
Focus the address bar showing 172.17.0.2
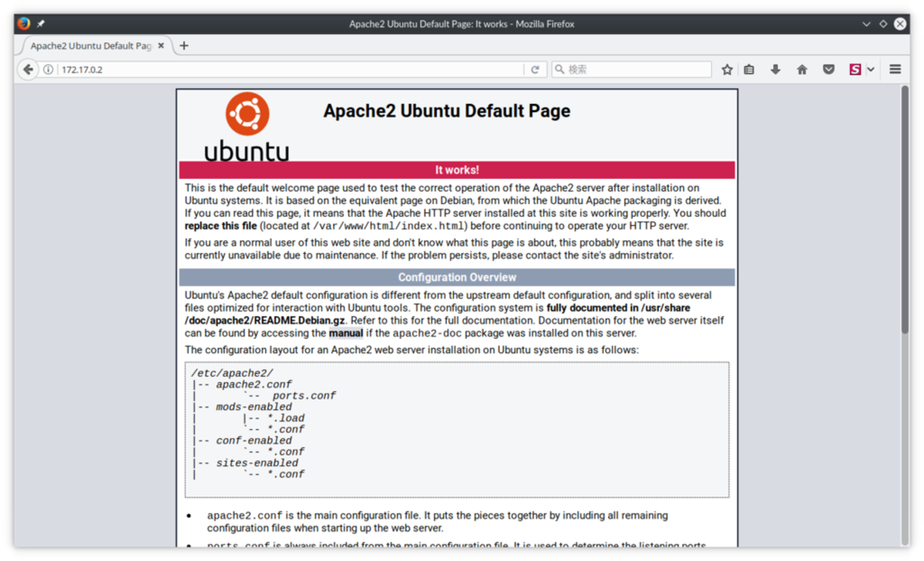point(292,70)
